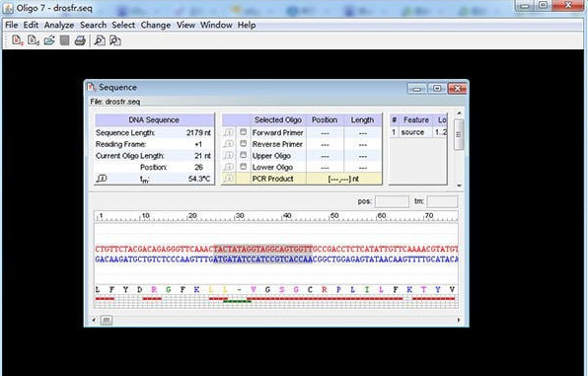Click the 21 nt oligo length value

(202, 156)
